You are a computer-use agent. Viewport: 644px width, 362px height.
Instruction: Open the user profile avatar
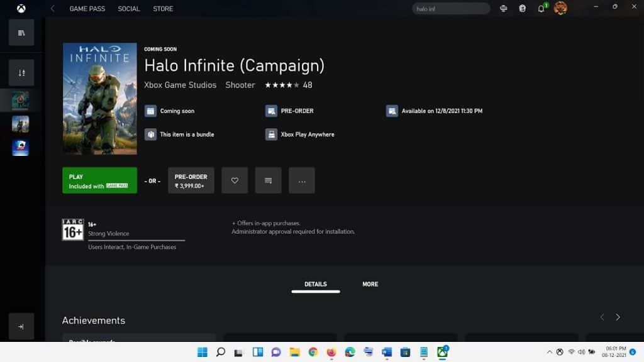point(560,8)
